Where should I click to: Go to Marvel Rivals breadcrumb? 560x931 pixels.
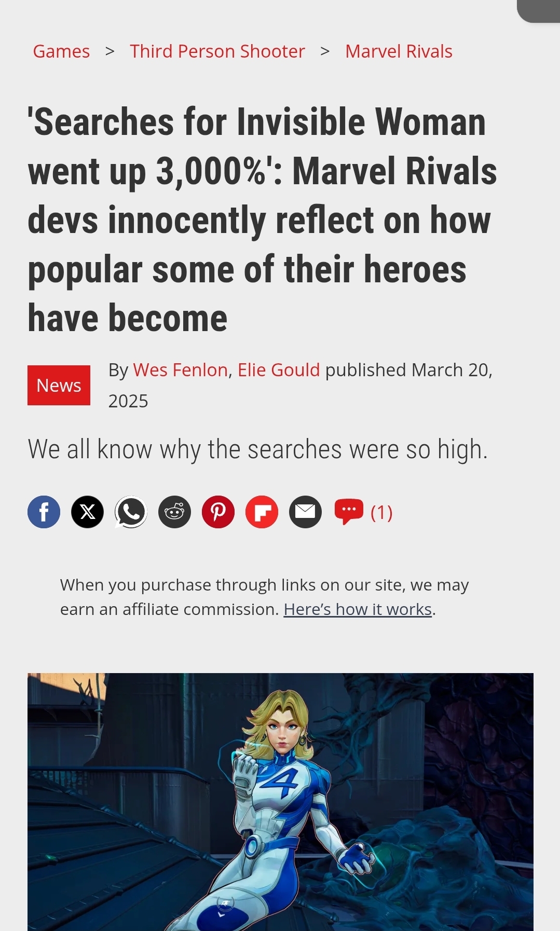pyautogui.click(x=399, y=51)
